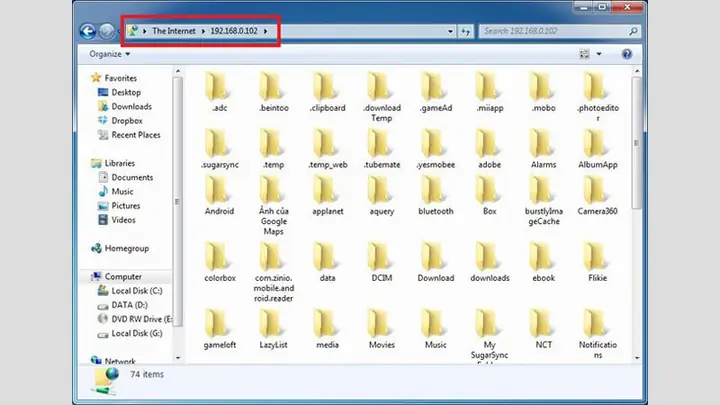The width and height of the screenshot is (720, 405).
Task: Select the .tubemate folder
Action: coord(382,149)
